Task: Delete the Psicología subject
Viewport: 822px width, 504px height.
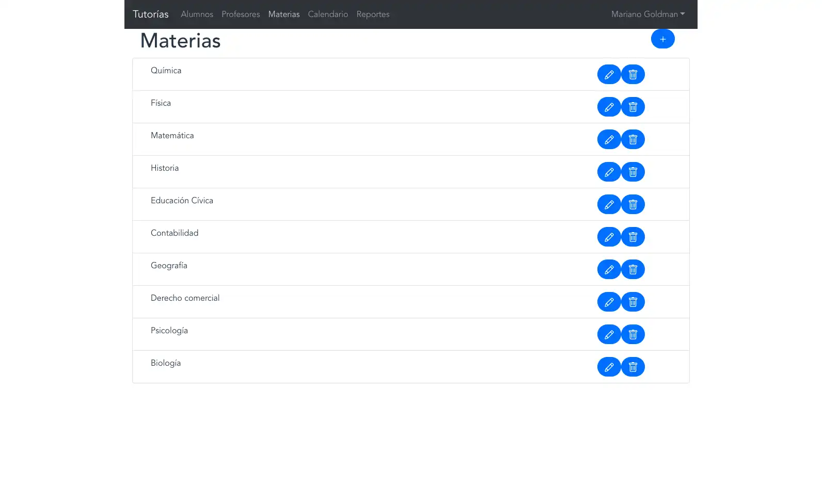Action: click(x=633, y=335)
